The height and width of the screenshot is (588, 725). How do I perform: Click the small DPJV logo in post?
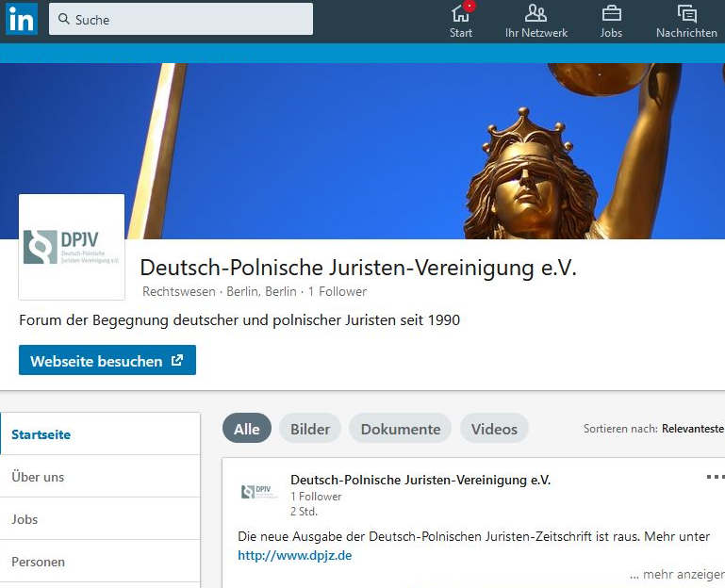click(x=257, y=491)
